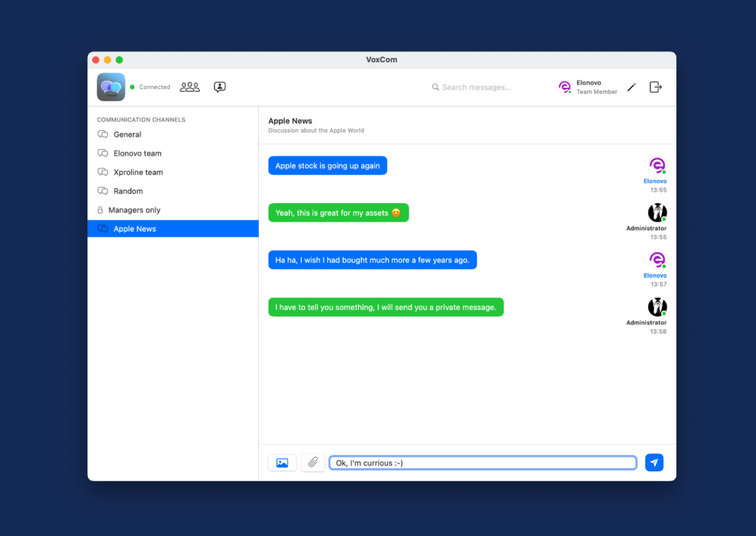Click the paperclip attachment icon

pyautogui.click(x=313, y=463)
